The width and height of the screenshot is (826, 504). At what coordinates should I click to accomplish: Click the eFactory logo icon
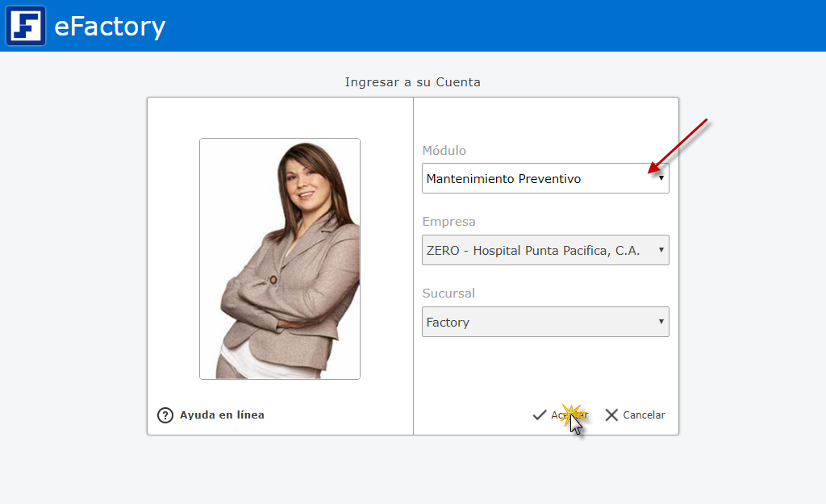(26, 26)
